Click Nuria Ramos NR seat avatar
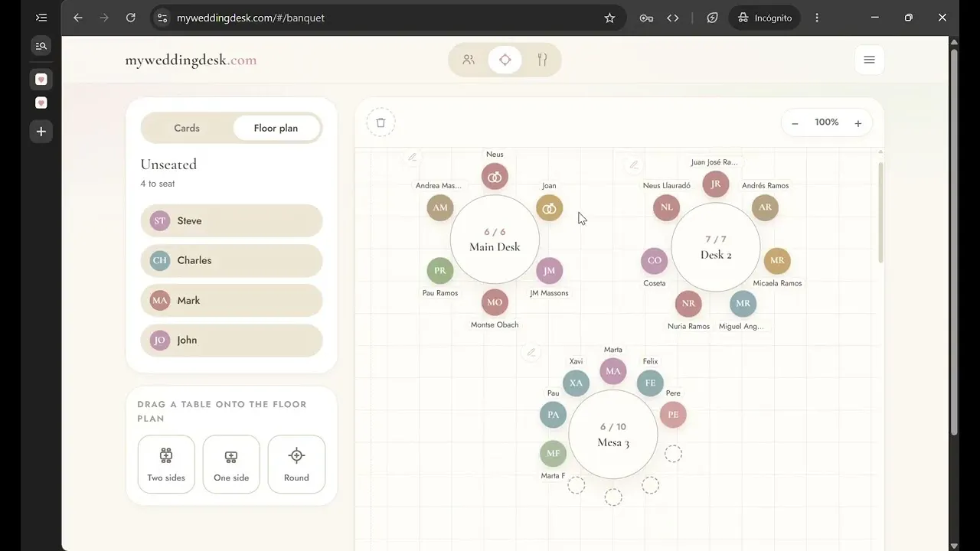The width and height of the screenshot is (980, 551). 688,303
